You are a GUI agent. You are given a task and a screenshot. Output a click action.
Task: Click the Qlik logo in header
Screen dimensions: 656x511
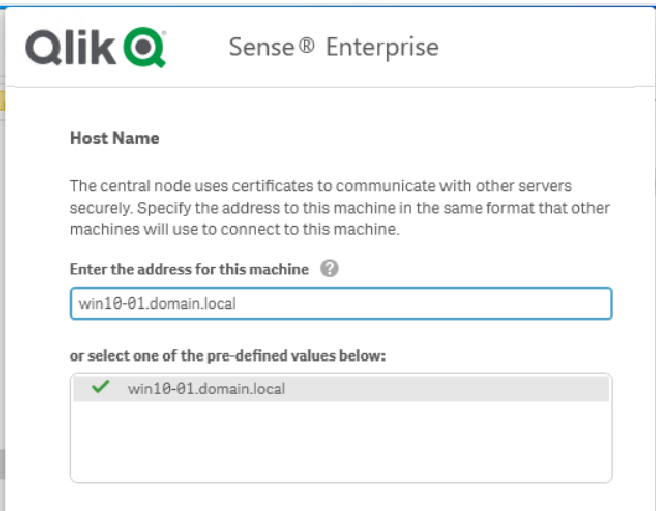(x=95, y=47)
